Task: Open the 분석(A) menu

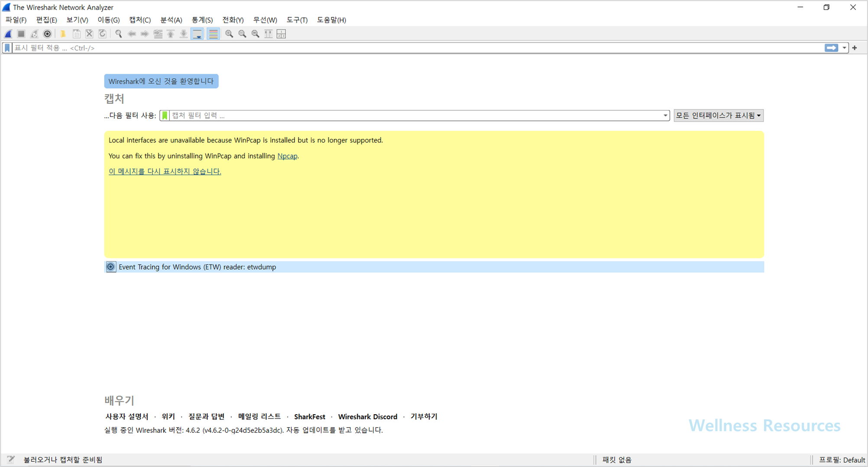Action: click(171, 20)
